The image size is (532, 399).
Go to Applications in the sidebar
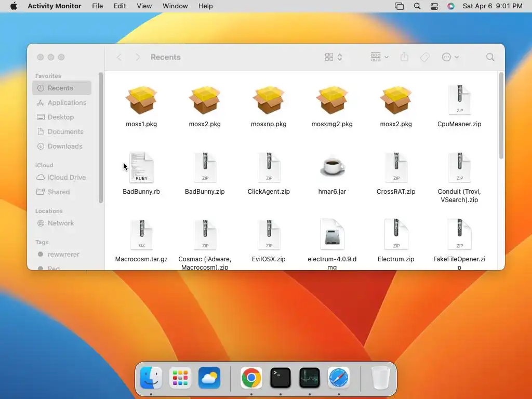(x=62, y=102)
